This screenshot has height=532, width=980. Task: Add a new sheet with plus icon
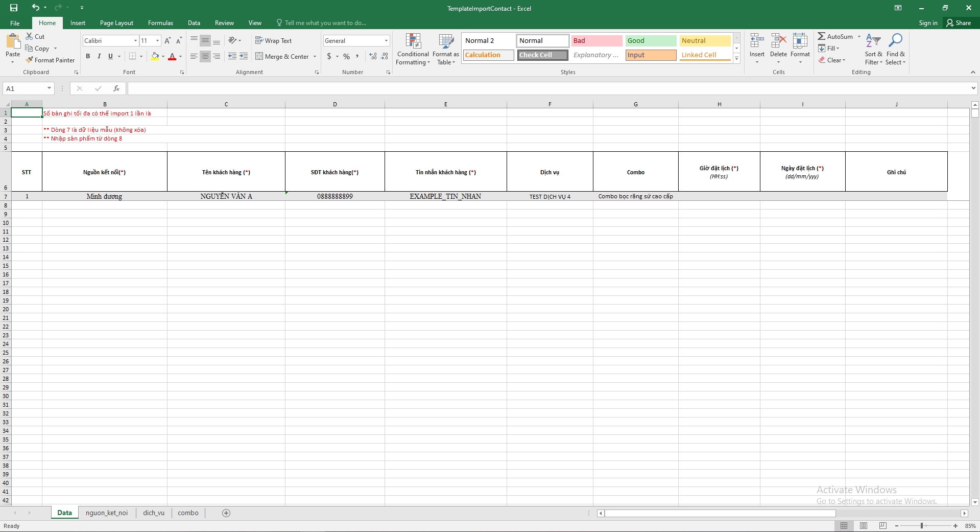click(226, 513)
